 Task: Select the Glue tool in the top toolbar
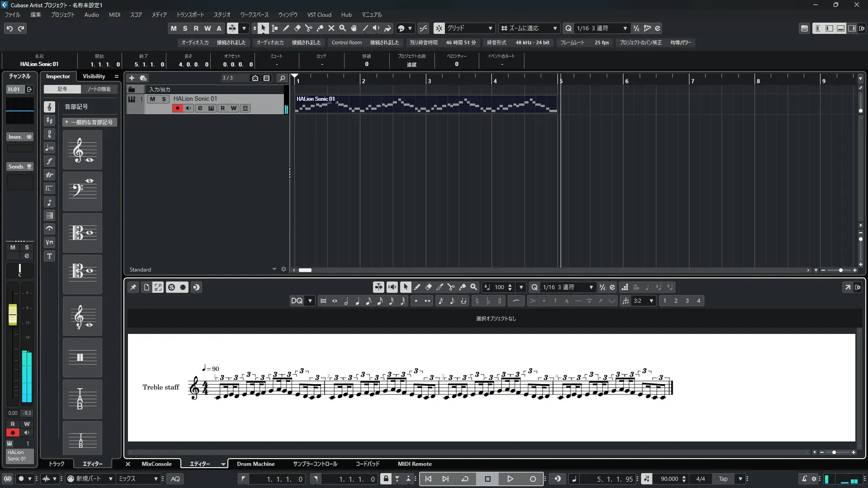tap(320, 28)
